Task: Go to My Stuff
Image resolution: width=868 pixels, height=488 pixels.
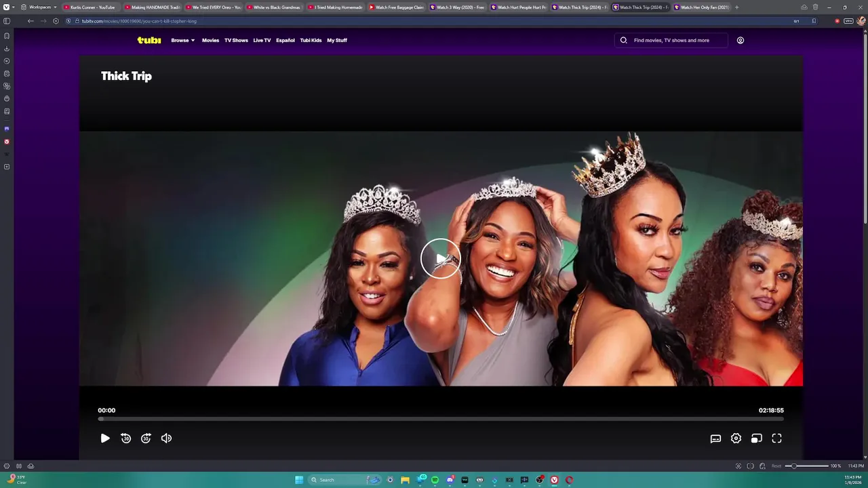Action: point(337,40)
